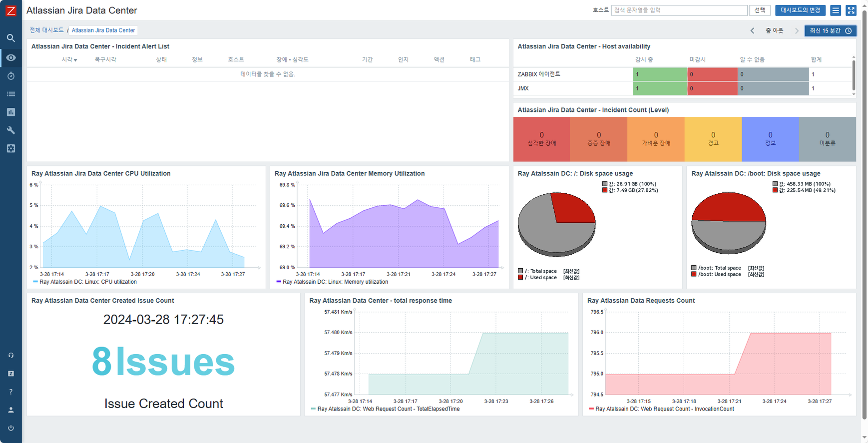Click the Average severity count tile
This screenshot has height=443, width=868.
coord(656,139)
